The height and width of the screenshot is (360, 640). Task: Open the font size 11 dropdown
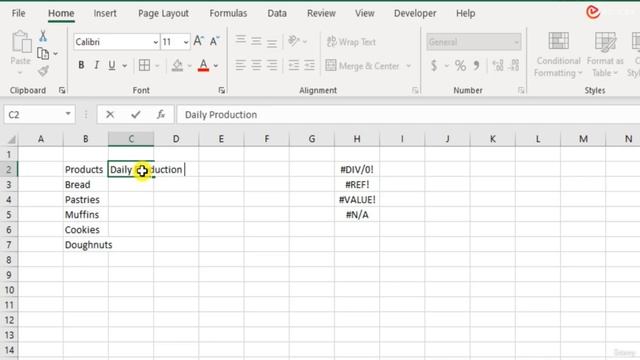(x=186, y=42)
